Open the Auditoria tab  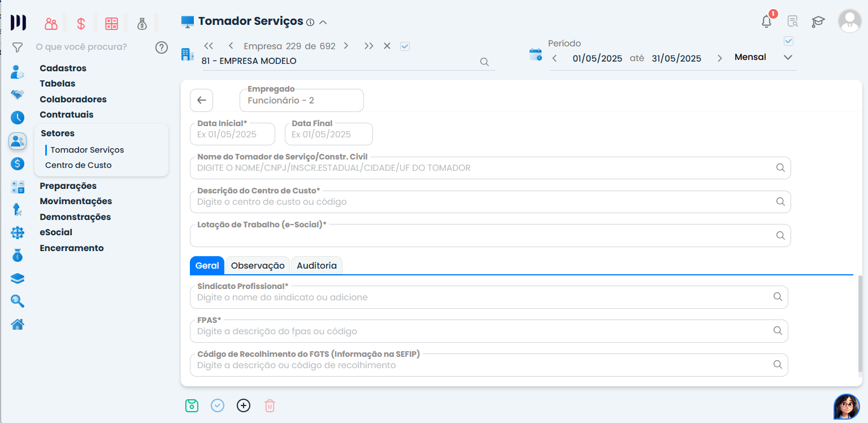316,265
